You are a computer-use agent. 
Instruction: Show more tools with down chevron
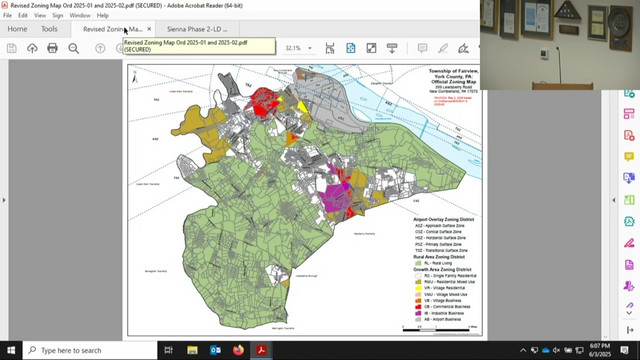coord(629,313)
